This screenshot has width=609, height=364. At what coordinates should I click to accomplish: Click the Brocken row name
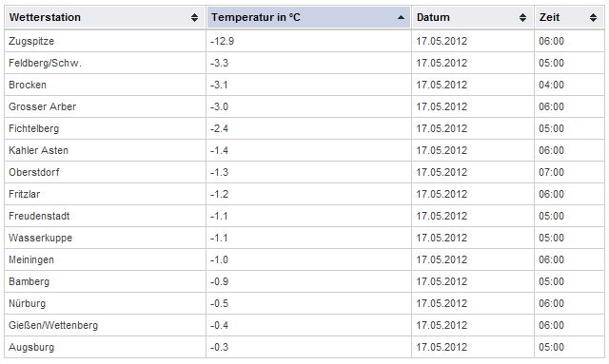coord(28,85)
